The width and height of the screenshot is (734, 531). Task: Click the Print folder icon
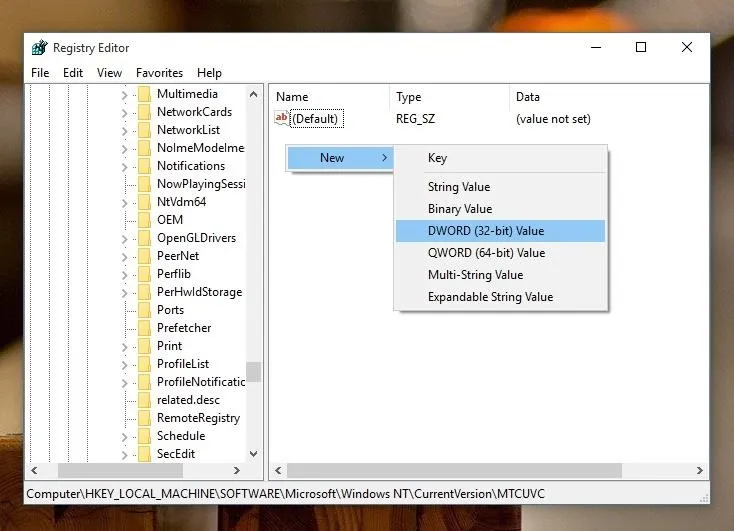[145, 346]
